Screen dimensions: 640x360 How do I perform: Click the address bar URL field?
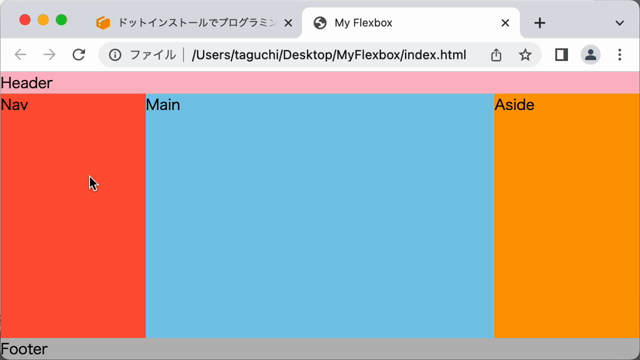329,55
